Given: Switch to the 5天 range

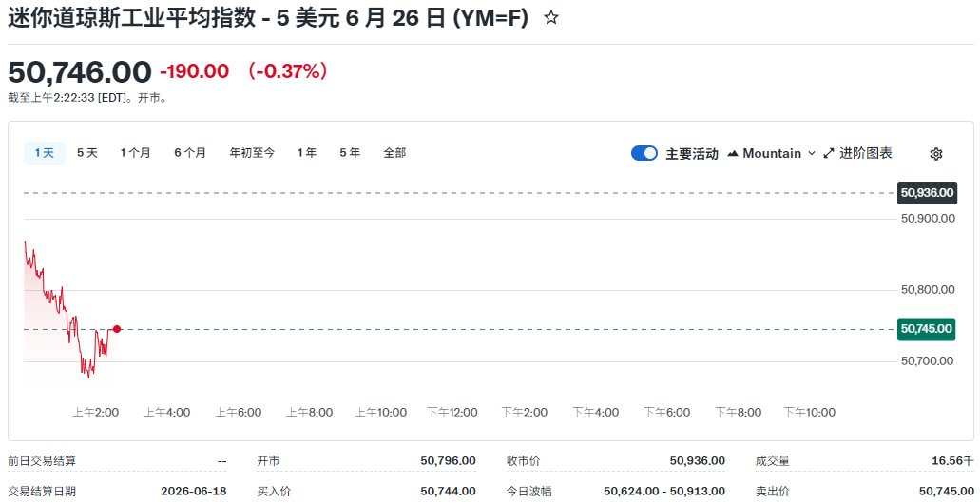Looking at the screenshot, I should point(87,152).
